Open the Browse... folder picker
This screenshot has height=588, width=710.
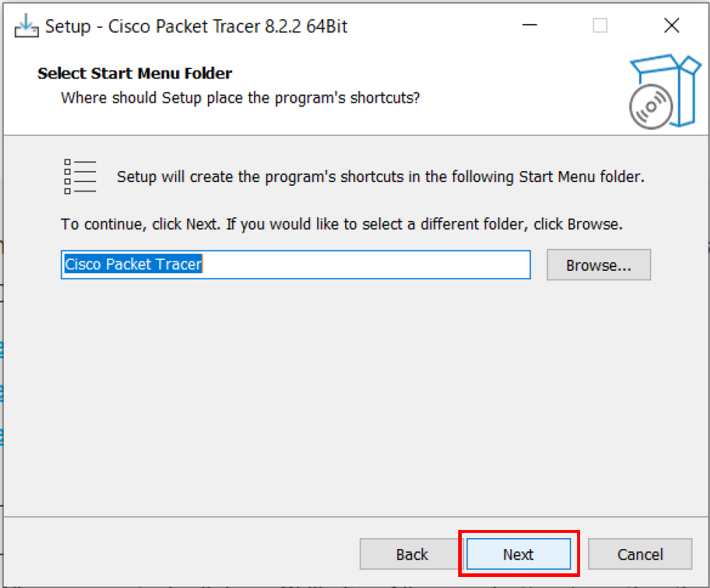point(598,265)
